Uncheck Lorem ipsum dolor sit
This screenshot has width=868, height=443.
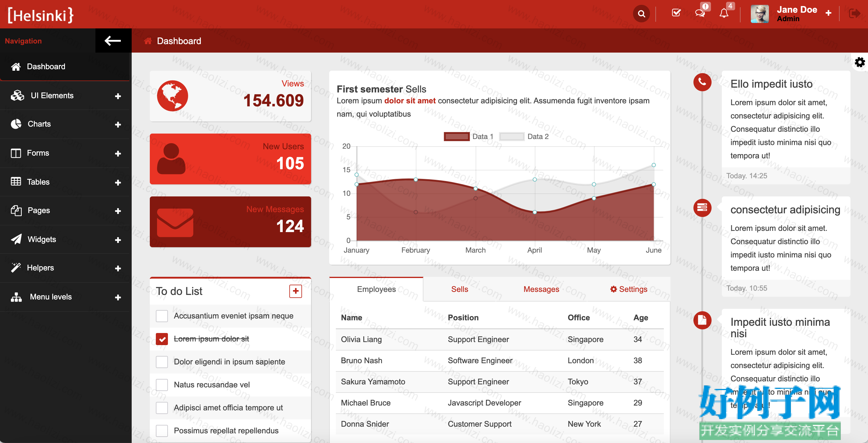pyautogui.click(x=162, y=339)
